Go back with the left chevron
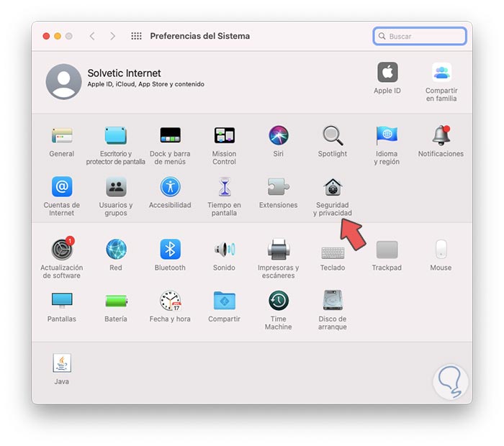 point(91,36)
